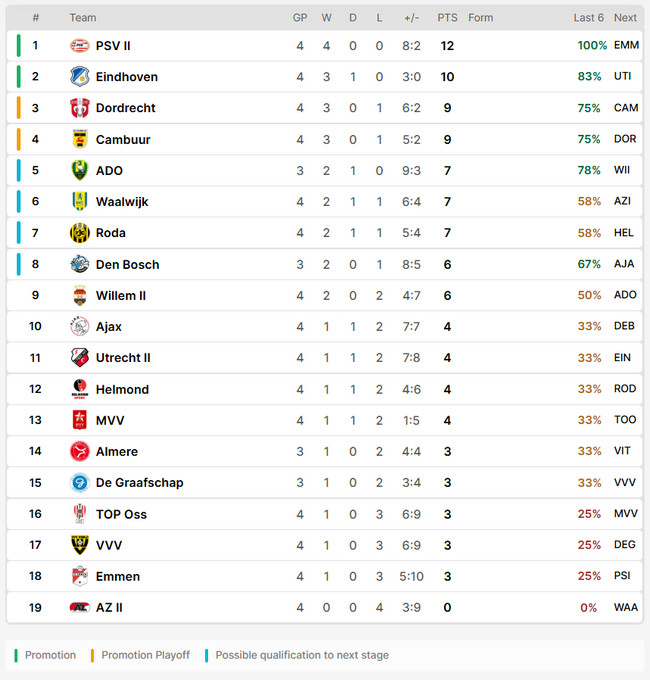This screenshot has height=680, width=650.
Task: Click the VVV team badge
Action: point(80,545)
